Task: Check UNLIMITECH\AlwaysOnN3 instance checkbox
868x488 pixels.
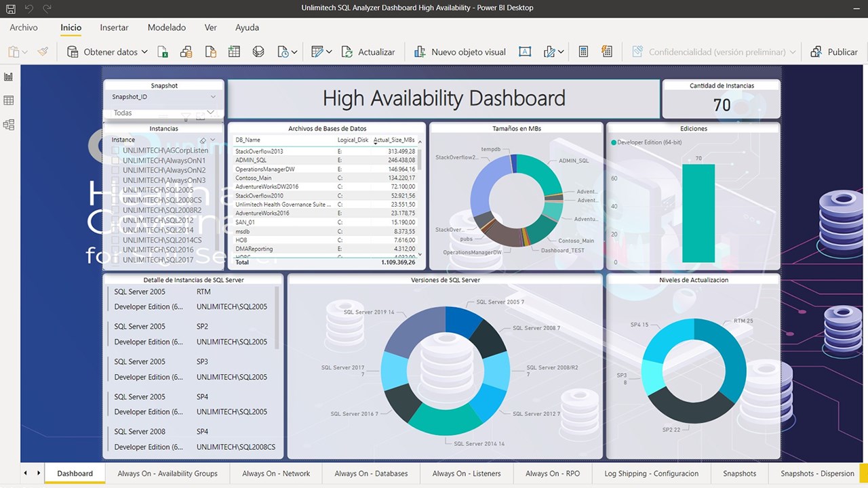Action: click(x=115, y=180)
